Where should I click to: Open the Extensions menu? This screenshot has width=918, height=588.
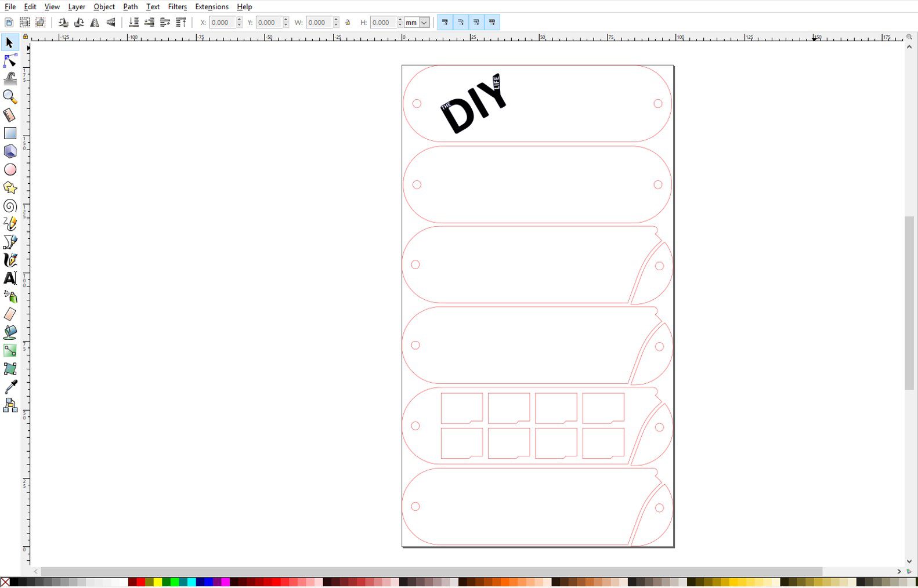211,6
